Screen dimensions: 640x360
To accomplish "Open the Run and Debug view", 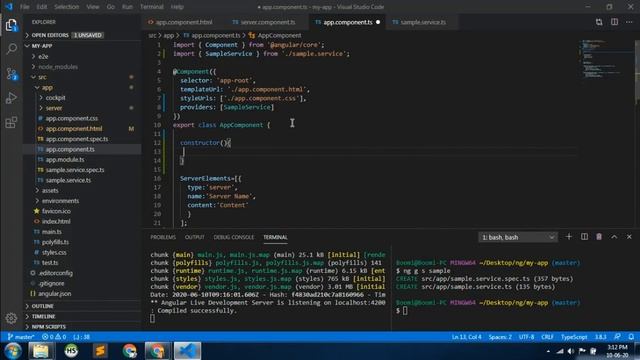I will (x=11, y=98).
